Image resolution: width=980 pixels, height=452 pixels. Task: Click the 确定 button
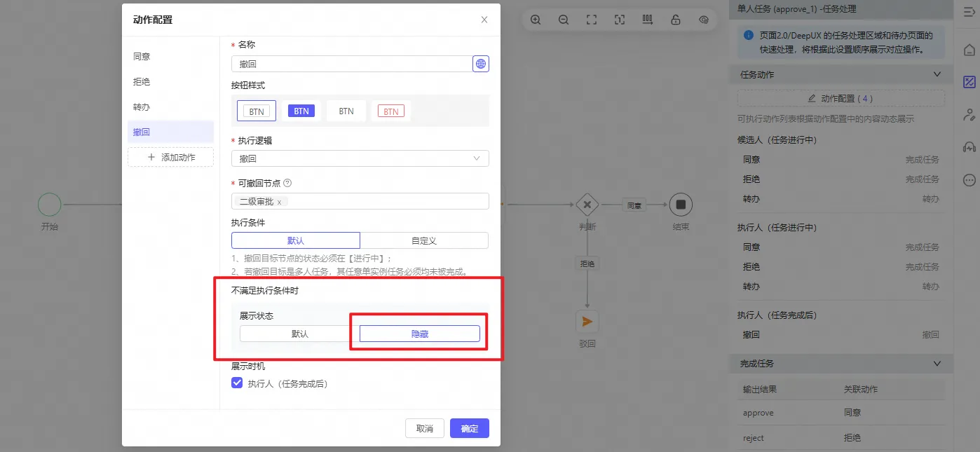coord(469,428)
